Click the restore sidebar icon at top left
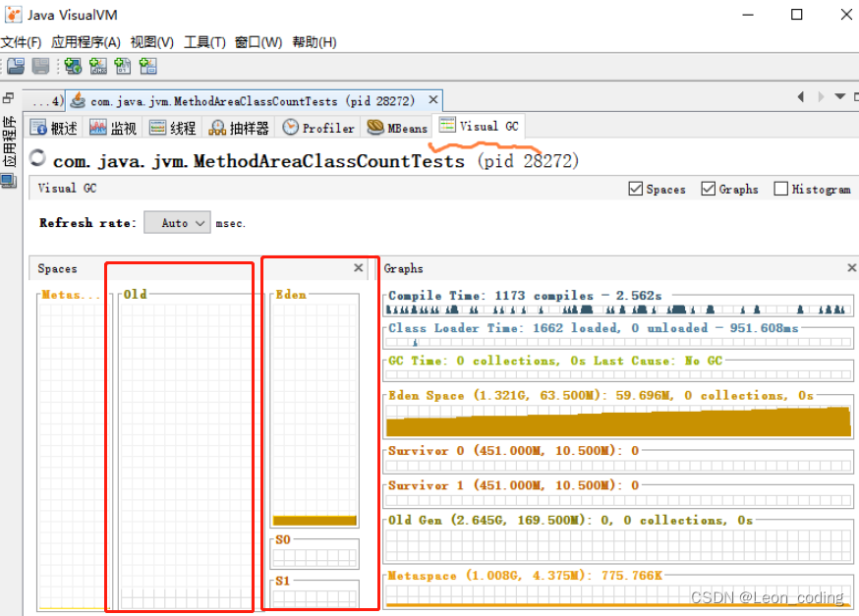Image resolution: width=859 pixels, height=616 pixels. tap(8, 98)
